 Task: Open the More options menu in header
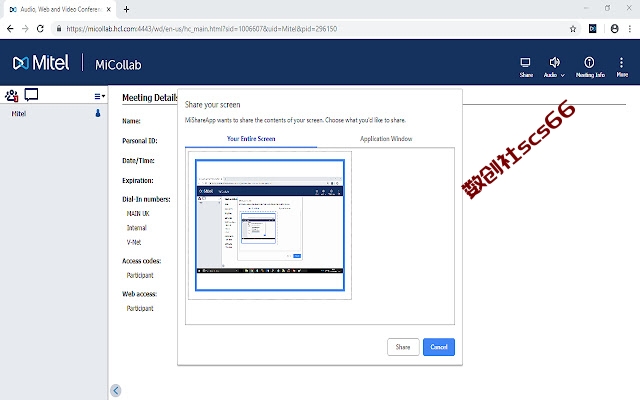(x=622, y=67)
